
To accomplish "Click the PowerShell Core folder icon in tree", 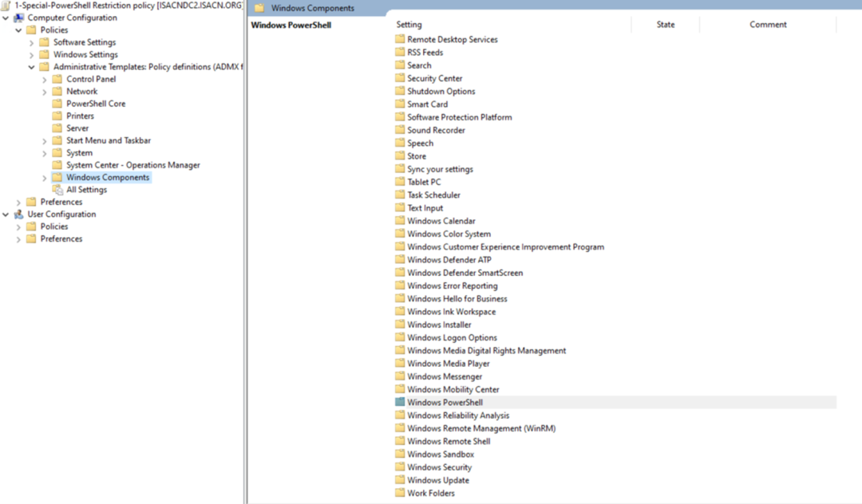I will click(57, 103).
